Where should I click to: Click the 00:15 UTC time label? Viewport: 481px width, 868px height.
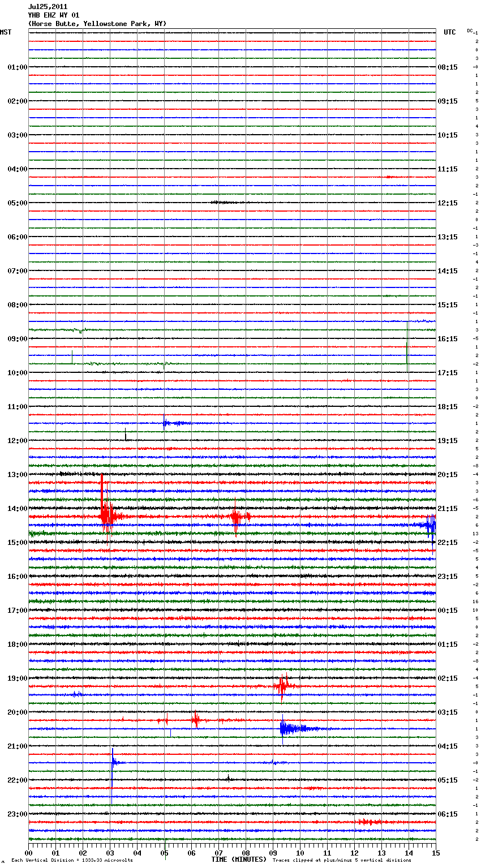tap(448, 611)
